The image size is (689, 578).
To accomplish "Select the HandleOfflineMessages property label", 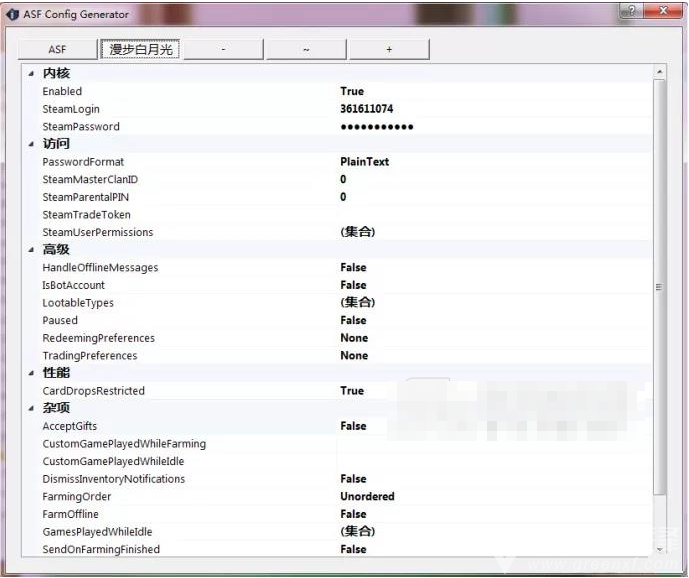I will tap(100, 268).
